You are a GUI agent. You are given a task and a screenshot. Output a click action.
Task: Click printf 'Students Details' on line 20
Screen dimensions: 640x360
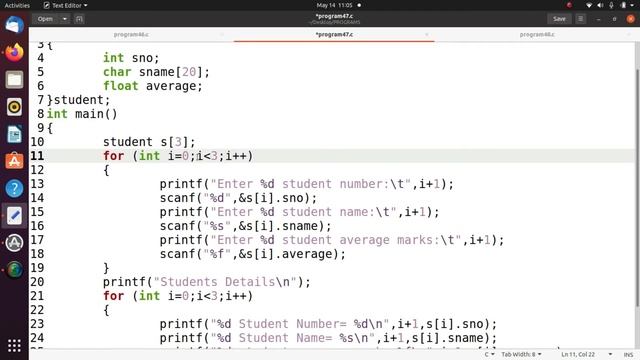pos(207,282)
